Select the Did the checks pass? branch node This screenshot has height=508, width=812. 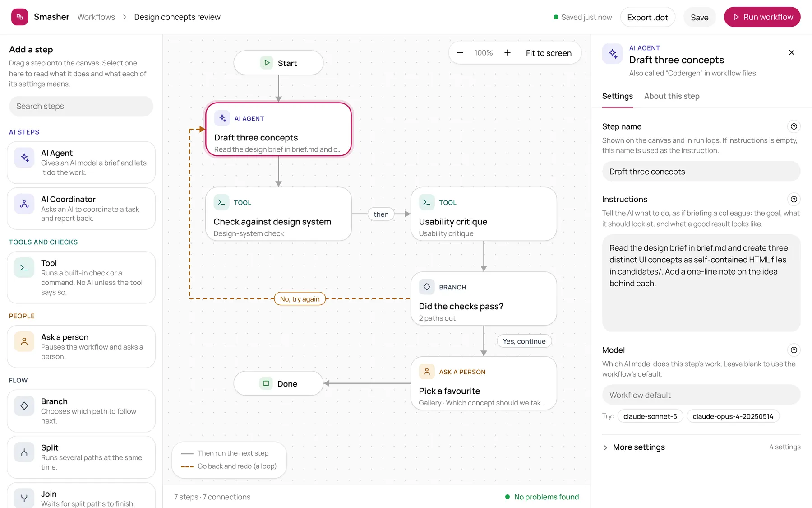click(x=484, y=298)
